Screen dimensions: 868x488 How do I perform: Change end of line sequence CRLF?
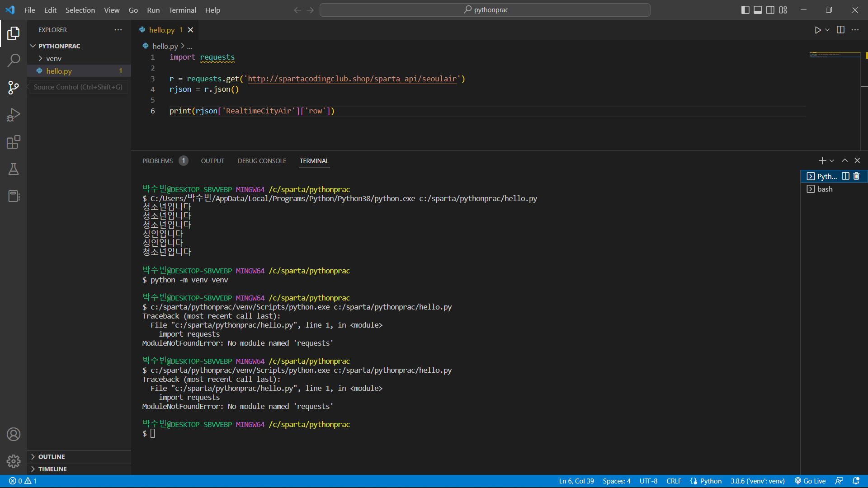(674, 481)
